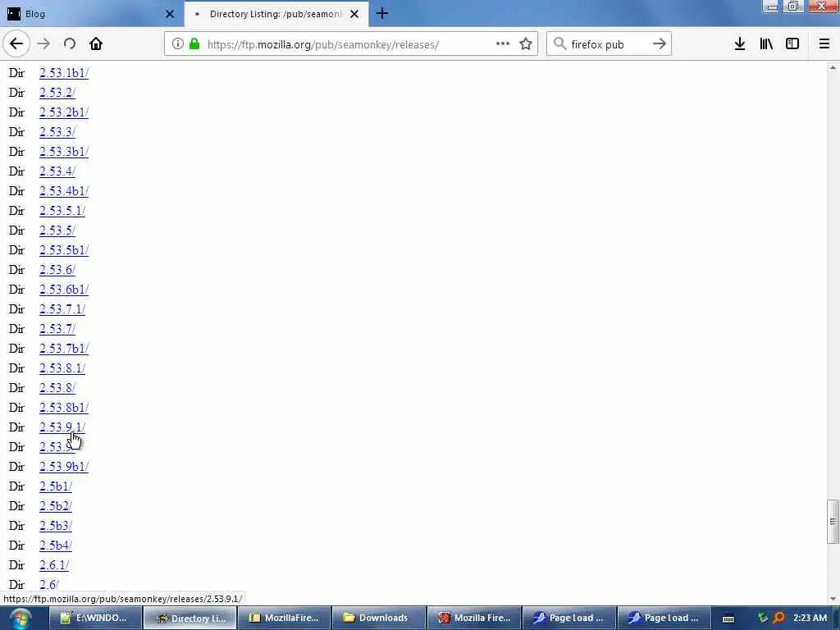Click the scrollbar down arrow
This screenshot has width=840, height=630.
click(x=833, y=599)
